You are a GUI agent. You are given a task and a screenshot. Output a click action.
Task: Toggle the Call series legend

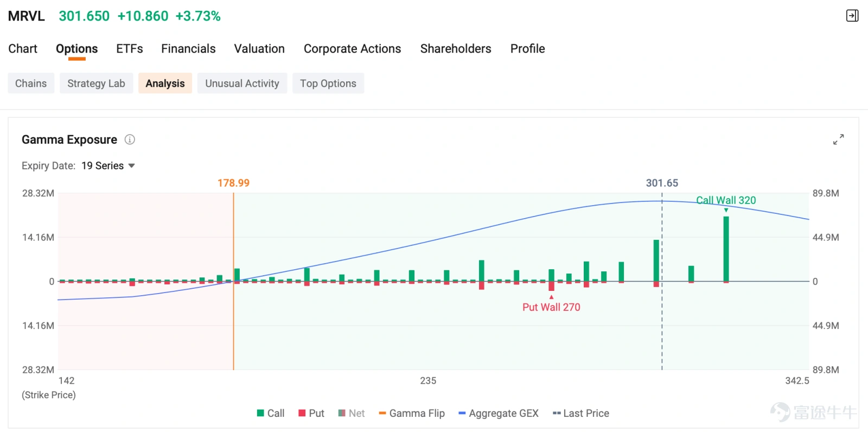click(271, 413)
